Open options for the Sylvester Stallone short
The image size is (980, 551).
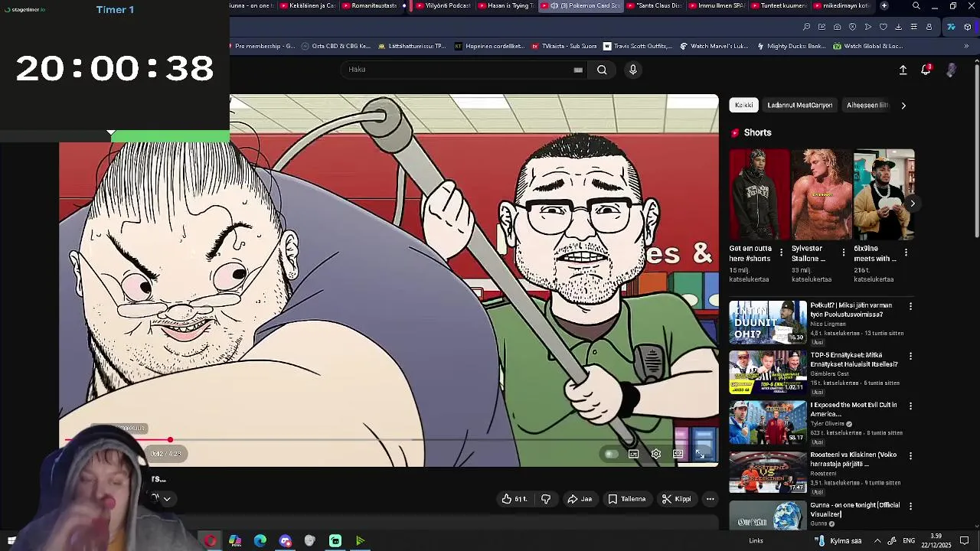tap(844, 253)
